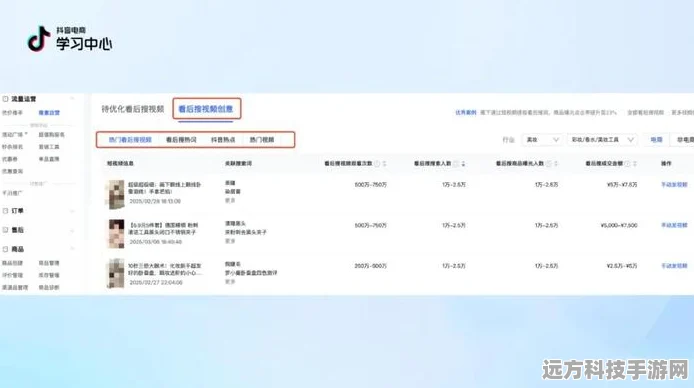Sort by 看后搜商品曝光人数 column arrows
The image size is (694, 388).
pos(556,164)
